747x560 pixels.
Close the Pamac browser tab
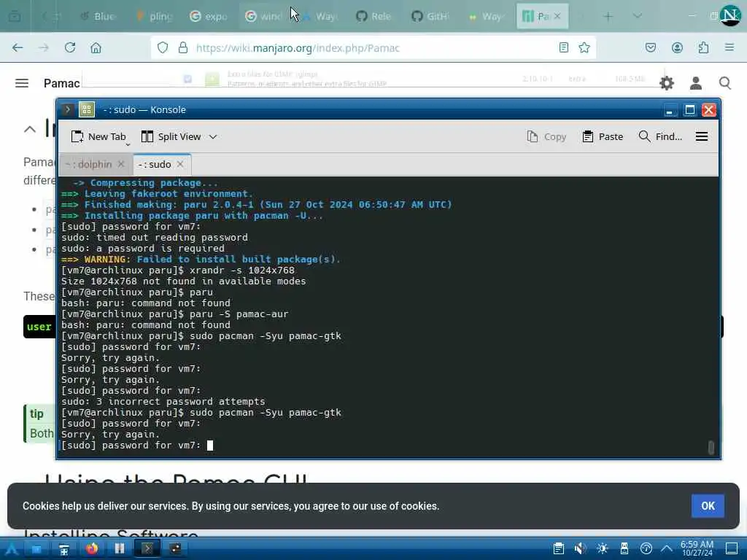(x=557, y=16)
